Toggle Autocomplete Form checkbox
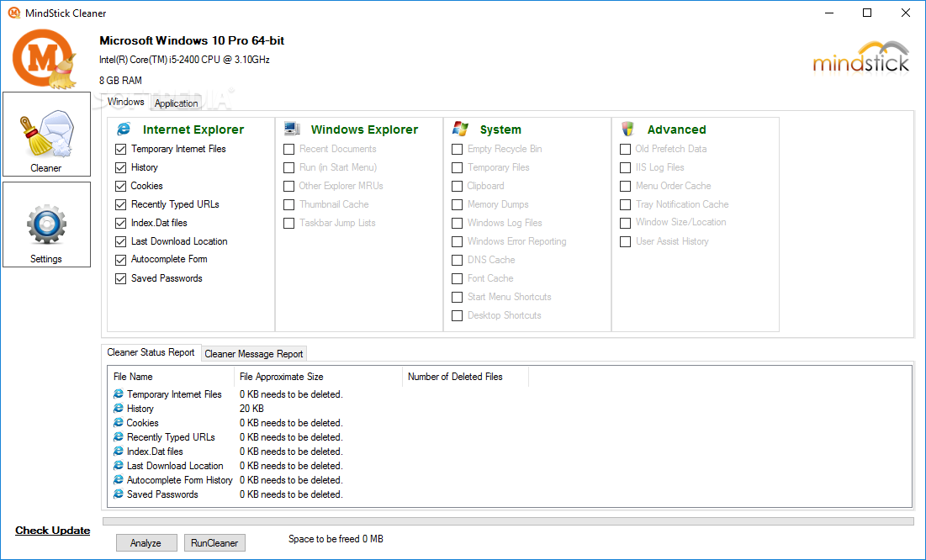The width and height of the screenshot is (926, 560). pyautogui.click(x=121, y=260)
